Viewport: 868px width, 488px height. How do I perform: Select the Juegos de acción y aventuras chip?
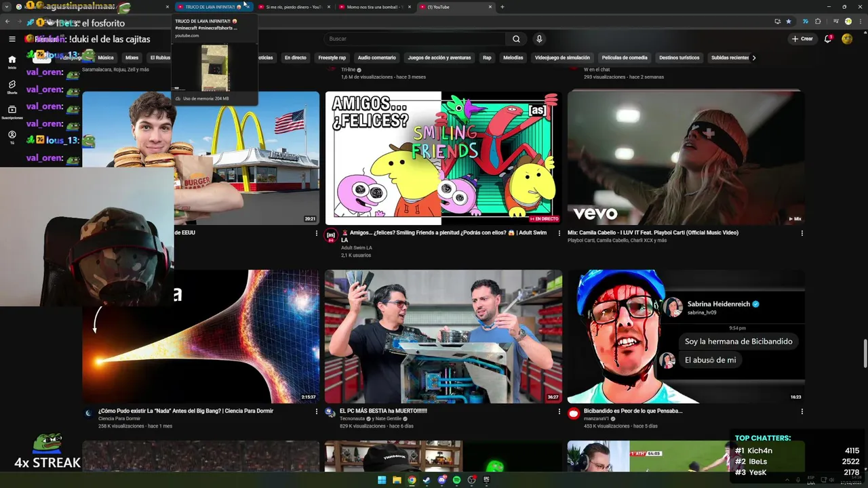tap(439, 58)
